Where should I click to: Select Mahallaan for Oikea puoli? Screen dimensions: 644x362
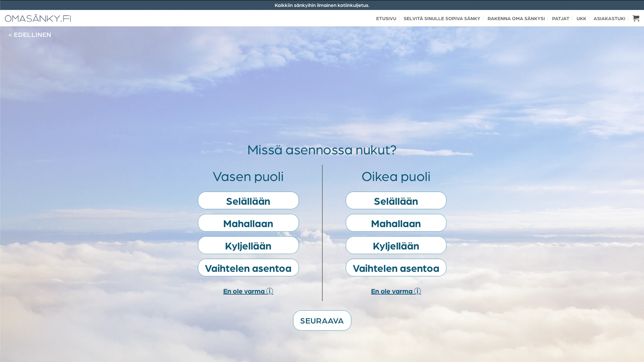pyautogui.click(x=396, y=223)
